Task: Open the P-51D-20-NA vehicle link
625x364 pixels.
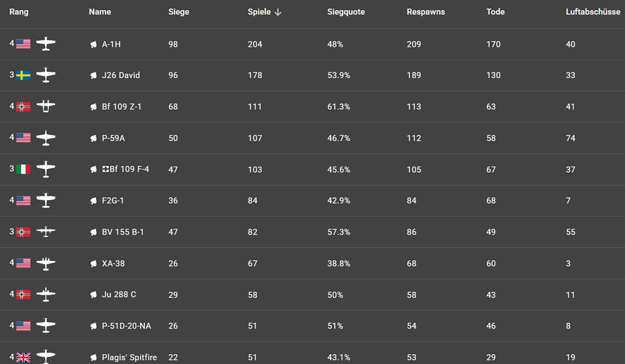Action: coord(126,326)
